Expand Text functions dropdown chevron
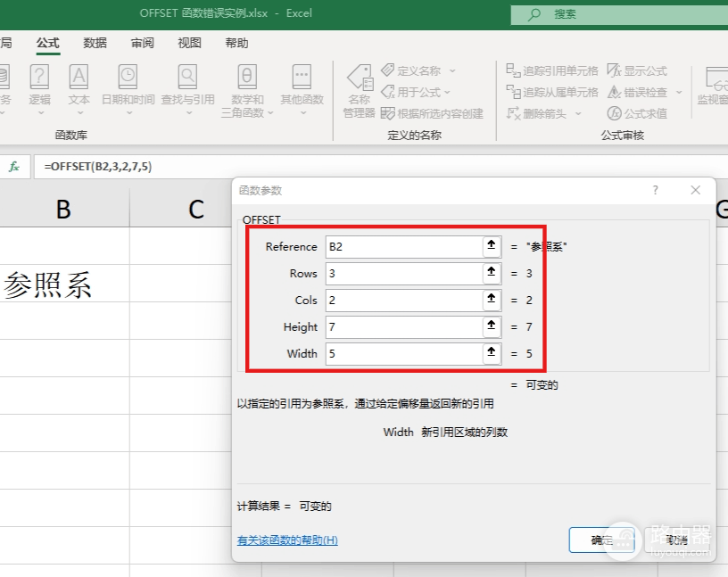The image size is (728, 577). [x=80, y=112]
